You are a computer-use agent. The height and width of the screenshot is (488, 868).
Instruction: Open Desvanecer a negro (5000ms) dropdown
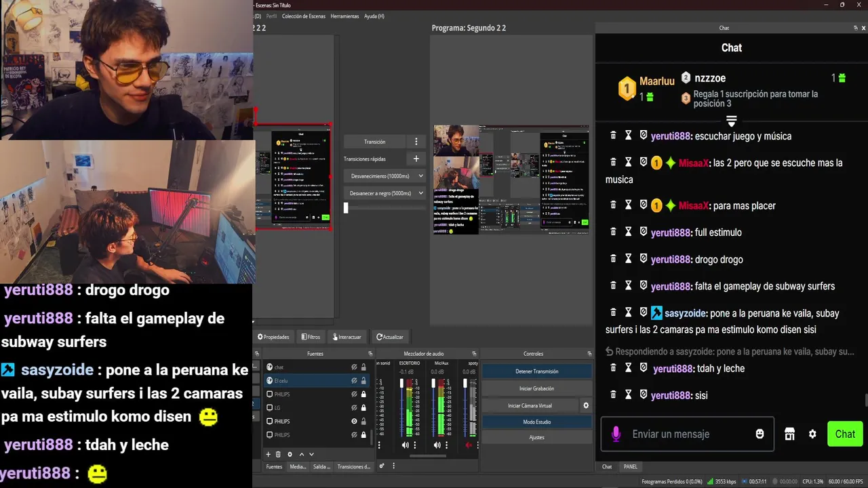coord(384,192)
